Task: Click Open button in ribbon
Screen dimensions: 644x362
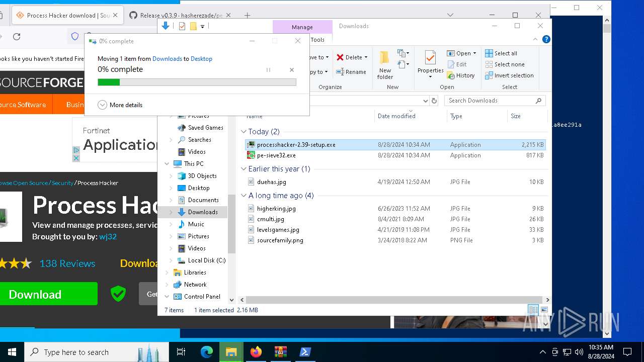Action: [459, 53]
